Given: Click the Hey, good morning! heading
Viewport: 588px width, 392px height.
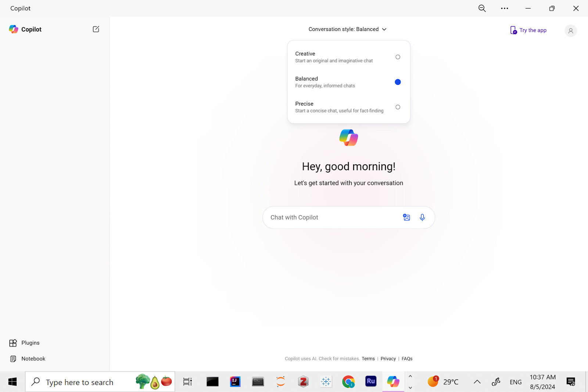Looking at the screenshot, I should [348, 167].
